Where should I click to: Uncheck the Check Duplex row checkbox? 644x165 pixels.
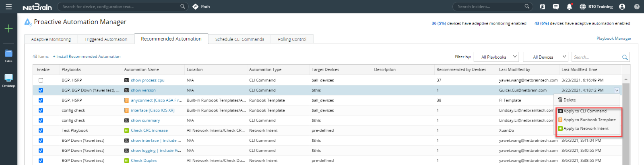pos(41,161)
